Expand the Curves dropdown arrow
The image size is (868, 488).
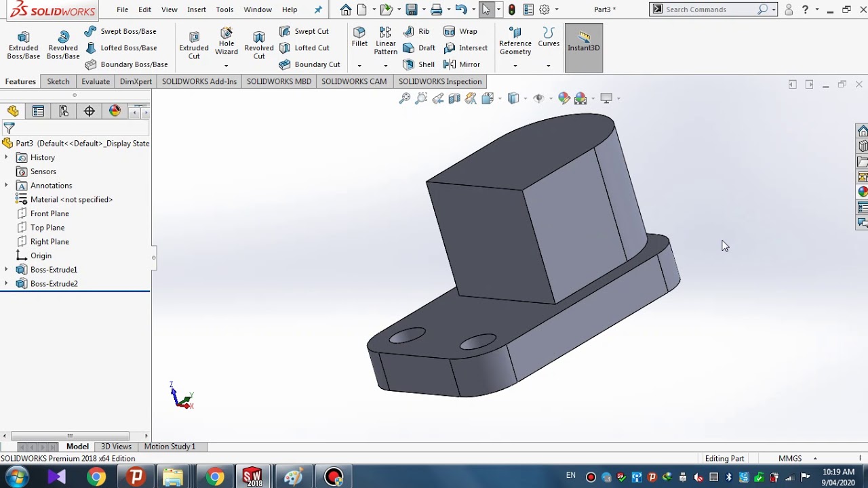coord(549,66)
